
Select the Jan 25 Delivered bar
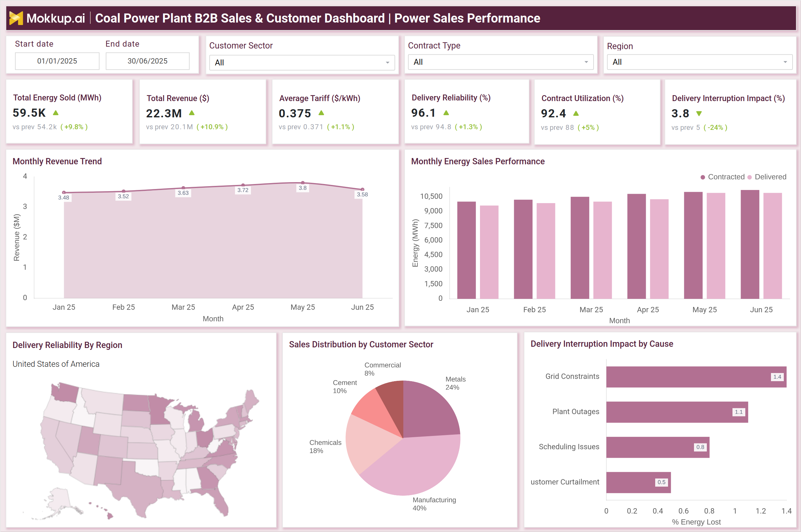click(489, 253)
